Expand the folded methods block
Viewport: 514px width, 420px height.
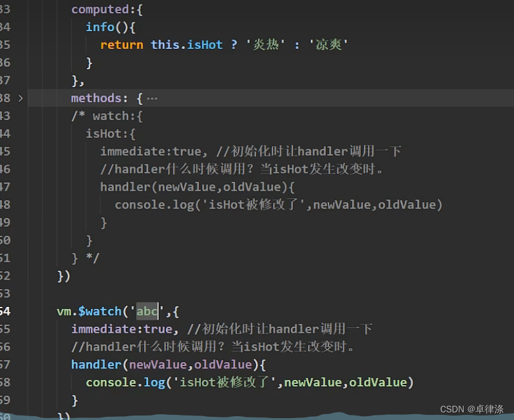coord(21,98)
